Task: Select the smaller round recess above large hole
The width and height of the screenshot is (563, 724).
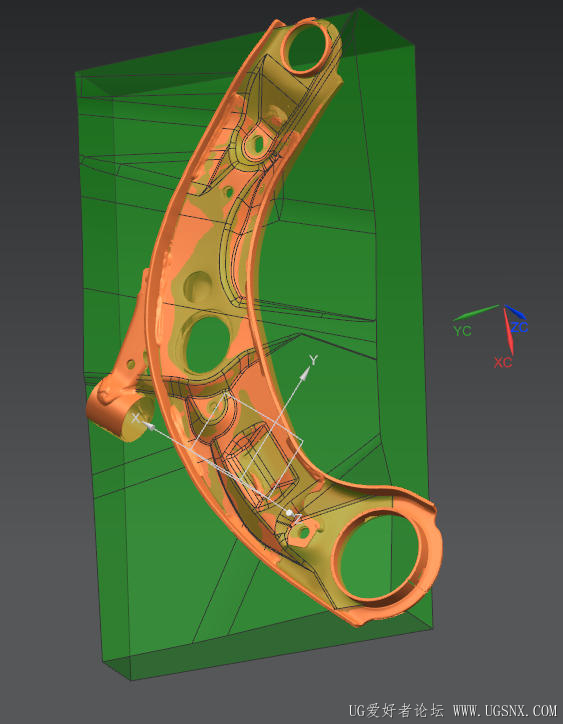Action: click(197, 286)
